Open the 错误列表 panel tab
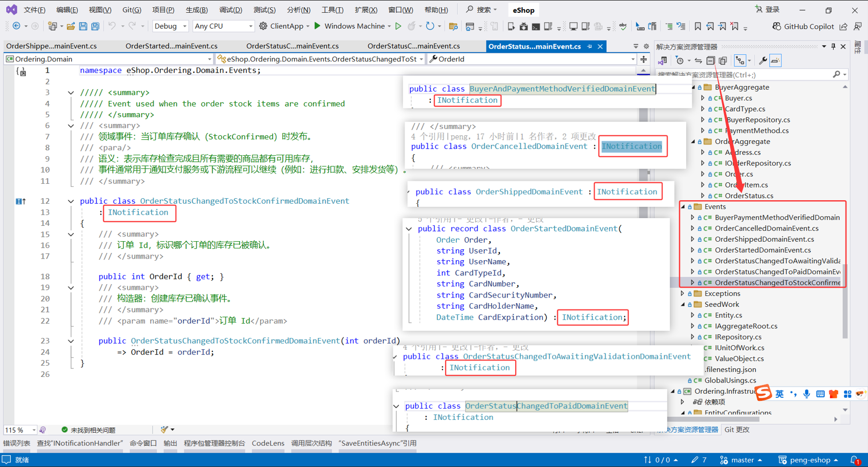The image size is (868, 467). coord(17,443)
